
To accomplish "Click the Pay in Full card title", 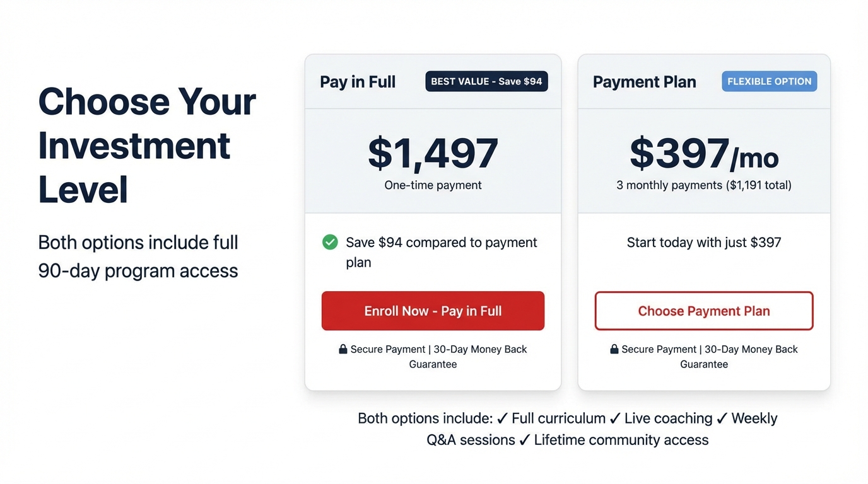I will 358,82.
